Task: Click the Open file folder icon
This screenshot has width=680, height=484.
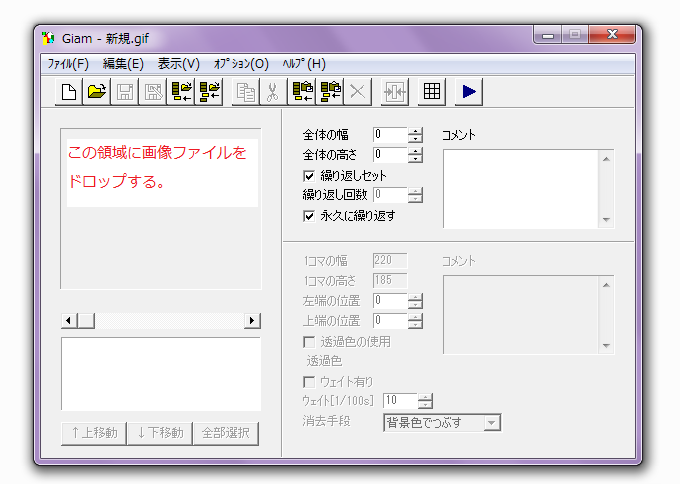Action: (x=97, y=92)
